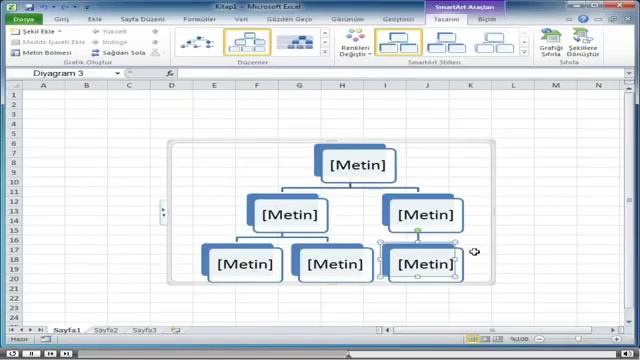Select row 1 header
Viewport: 640px width, 360px height.
(x=14, y=95)
